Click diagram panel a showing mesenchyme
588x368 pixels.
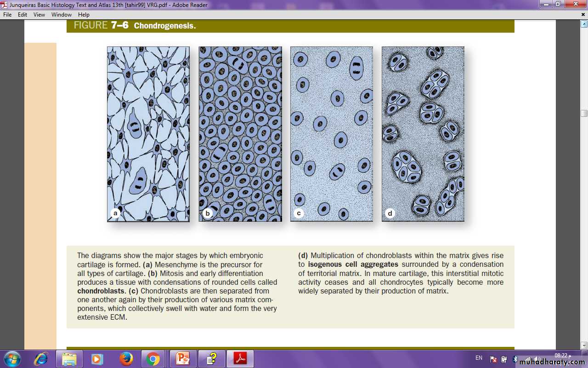pos(148,134)
